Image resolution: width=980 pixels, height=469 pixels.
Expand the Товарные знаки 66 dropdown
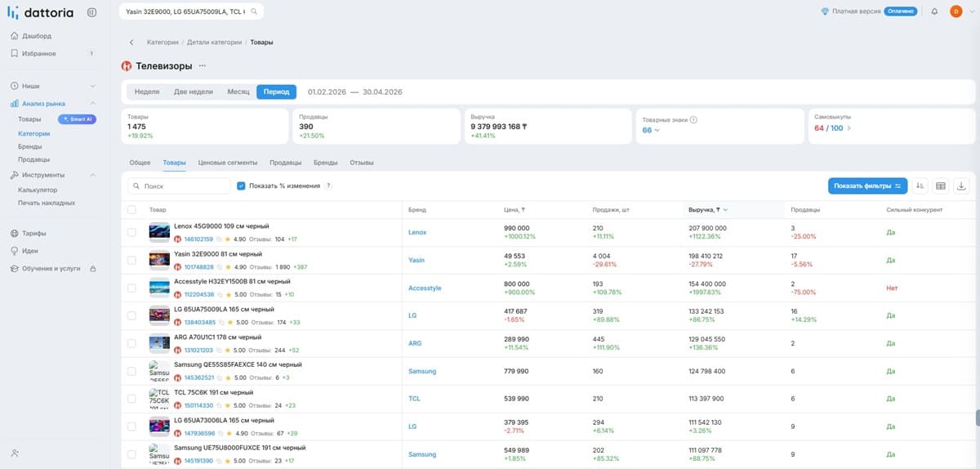point(651,130)
